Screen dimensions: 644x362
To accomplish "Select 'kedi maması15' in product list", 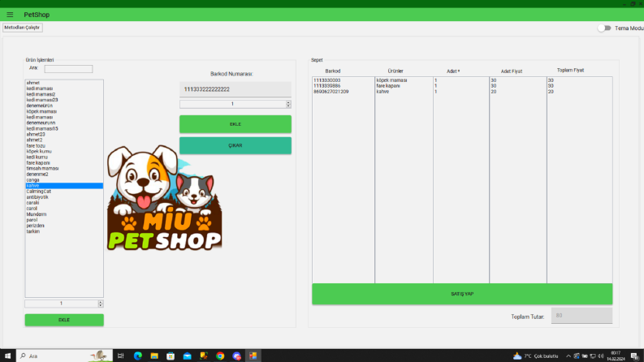I will pyautogui.click(x=64, y=129).
